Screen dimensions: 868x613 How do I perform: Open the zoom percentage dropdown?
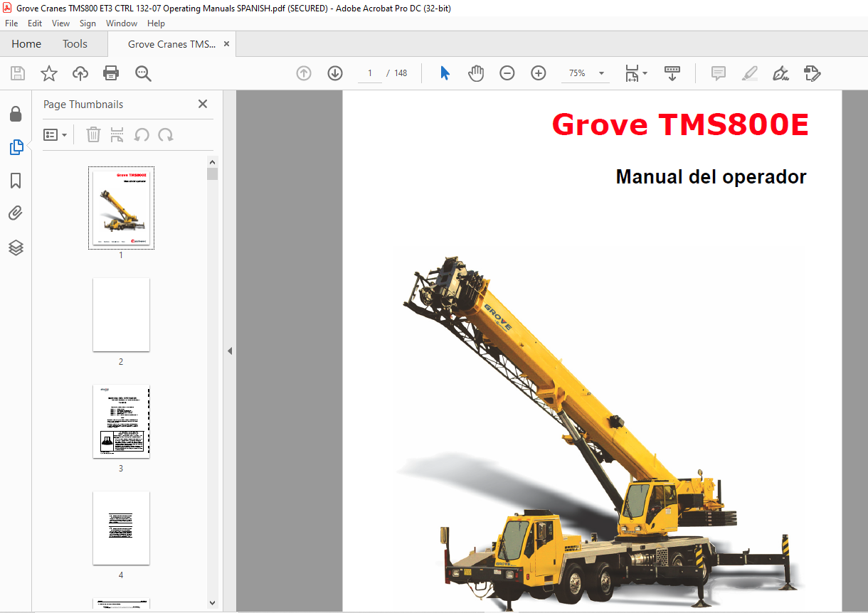point(601,73)
